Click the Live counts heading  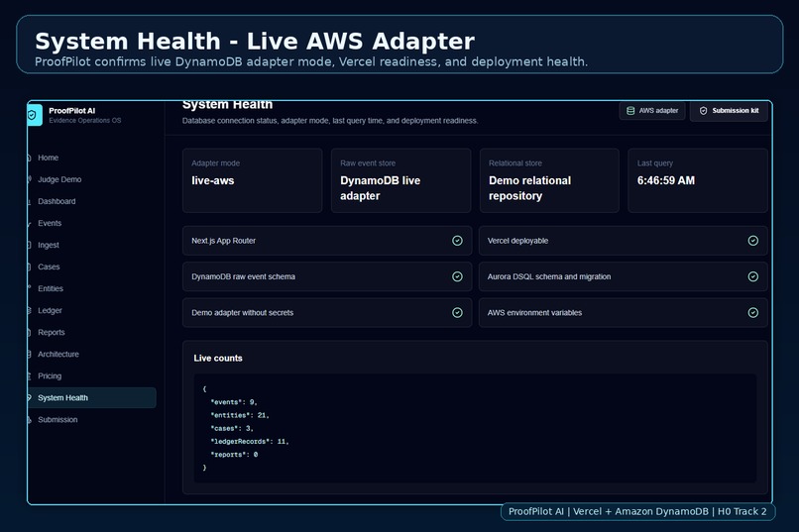click(217, 359)
